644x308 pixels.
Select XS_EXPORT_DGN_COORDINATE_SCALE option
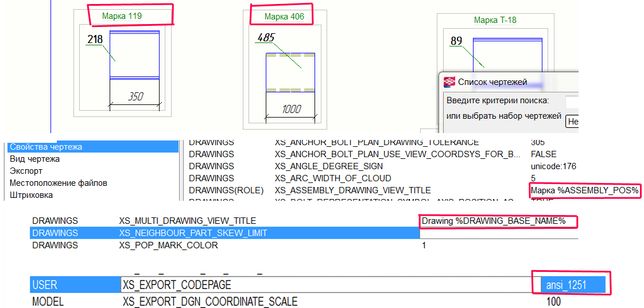210,302
